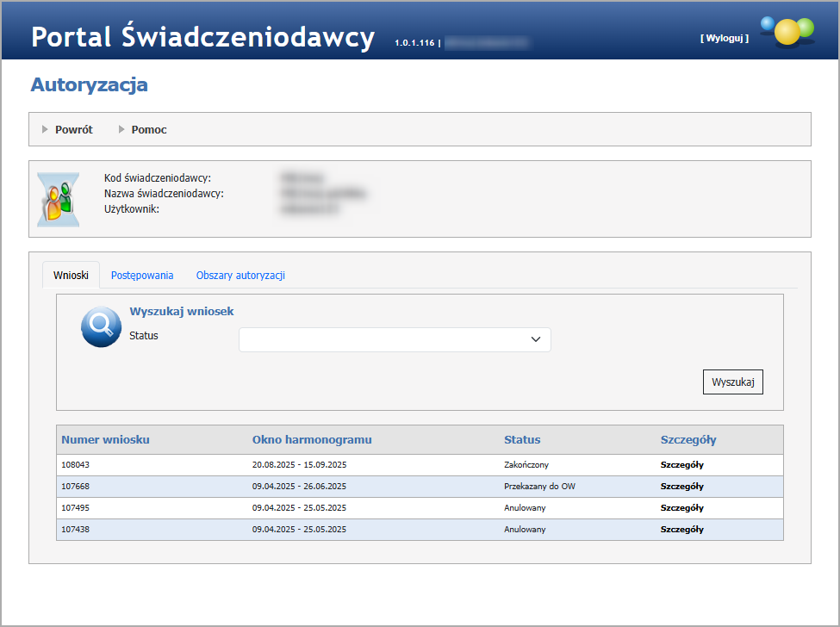This screenshot has width=840, height=627.
Task: Open Szczegóły for request 107668
Action: point(681,487)
